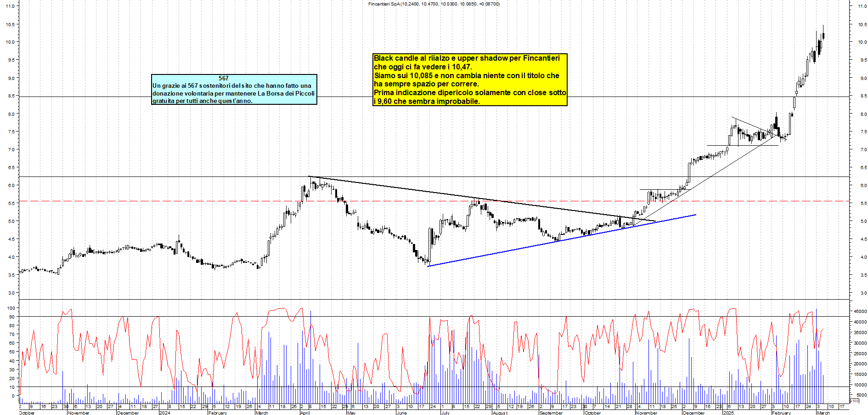
Task: Click the '5000' volume scale label
Action: point(862,395)
